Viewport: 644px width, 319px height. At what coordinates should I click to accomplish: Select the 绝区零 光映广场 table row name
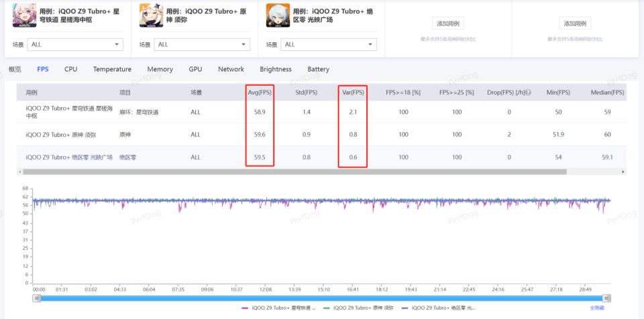(x=69, y=157)
